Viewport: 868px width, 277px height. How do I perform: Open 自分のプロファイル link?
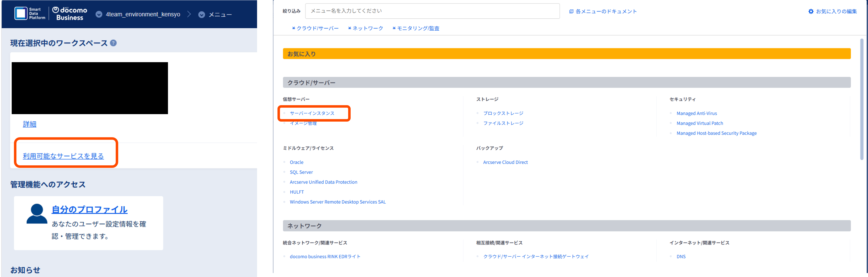tap(89, 209)
